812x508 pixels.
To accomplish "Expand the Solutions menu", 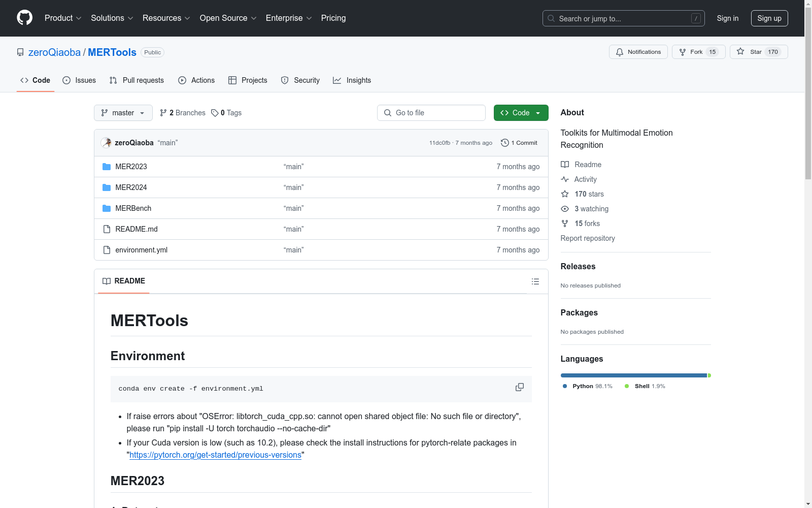I will pyautogui.click(x=112, y=18).
